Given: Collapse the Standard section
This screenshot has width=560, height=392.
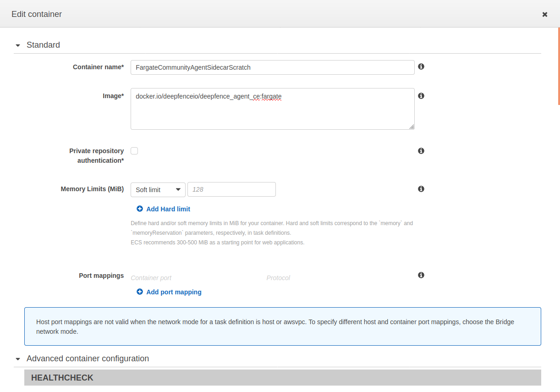Looking at the screenshot, I should [x=17, y=45].
